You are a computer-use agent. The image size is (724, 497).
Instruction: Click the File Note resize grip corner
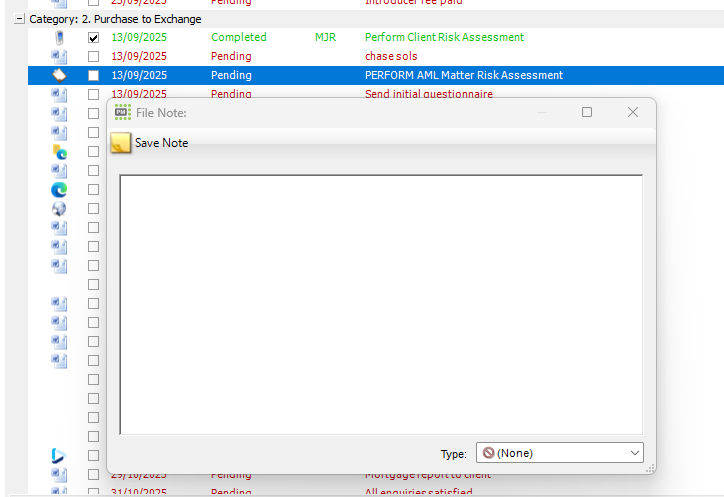coord(651,468)
